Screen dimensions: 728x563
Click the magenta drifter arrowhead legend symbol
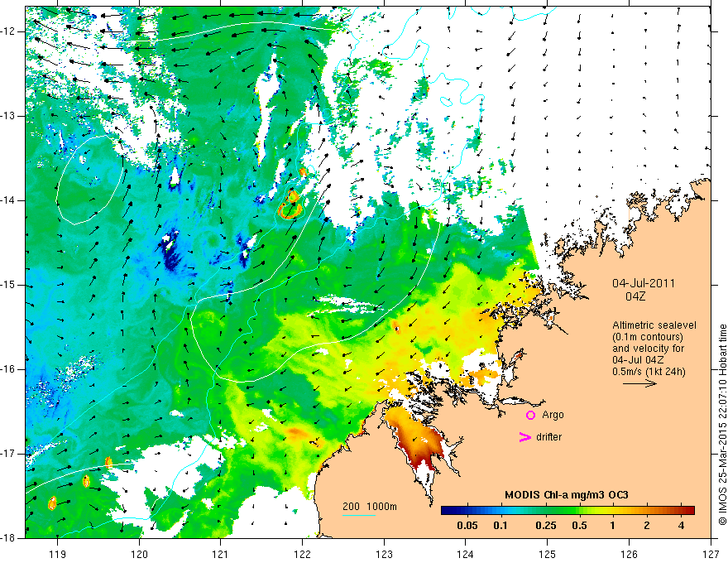pyautogui.click(x=525, y=437)
